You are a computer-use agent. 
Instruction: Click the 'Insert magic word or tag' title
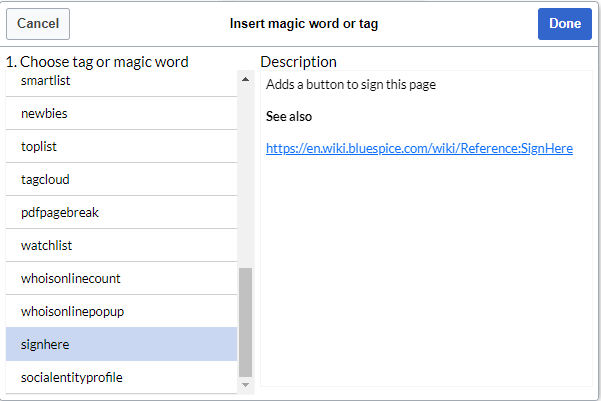coord(304,24)
